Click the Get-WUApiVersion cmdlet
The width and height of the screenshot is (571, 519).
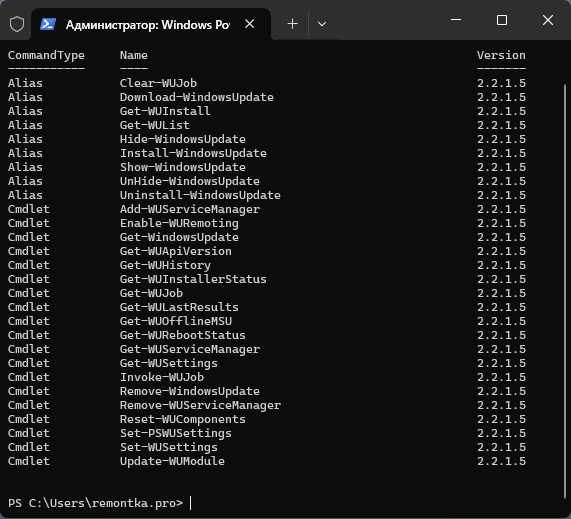[176, 251]
